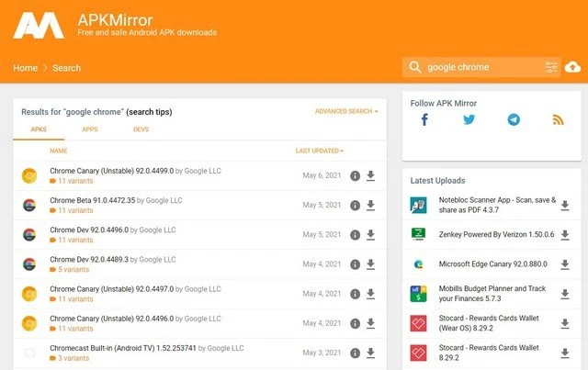This screenshot has width=588, height=370.
Task: Click Chrome Beta app thumbnail
Action: point(29,206)
